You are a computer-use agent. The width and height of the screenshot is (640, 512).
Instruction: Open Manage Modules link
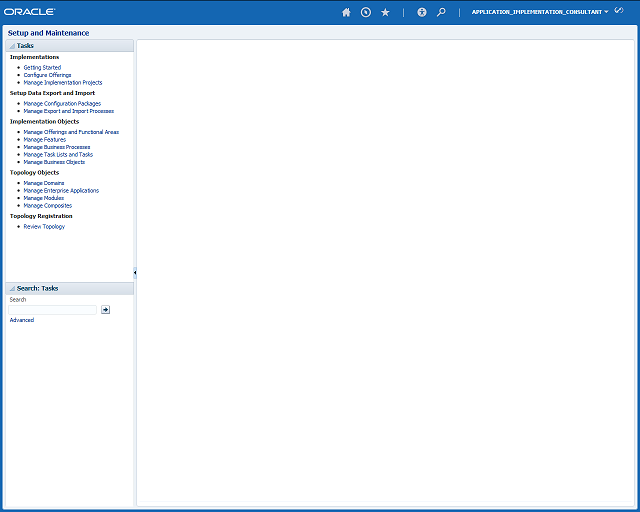[44, 198]
